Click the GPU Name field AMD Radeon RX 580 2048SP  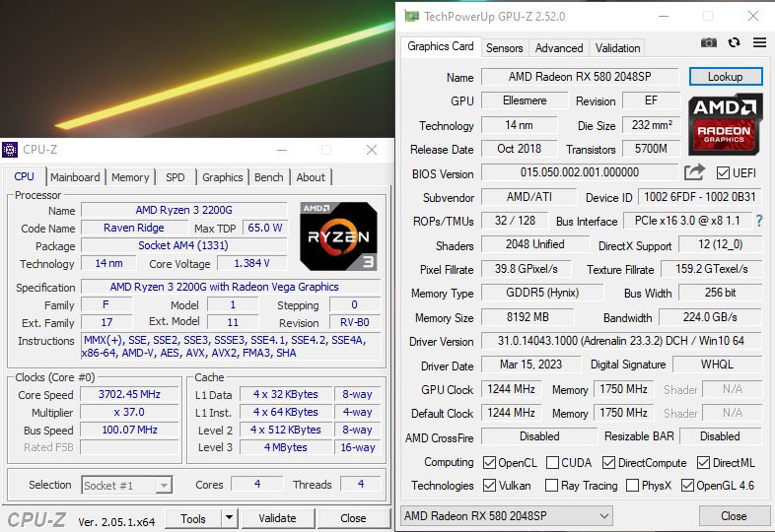click(580, 77)
